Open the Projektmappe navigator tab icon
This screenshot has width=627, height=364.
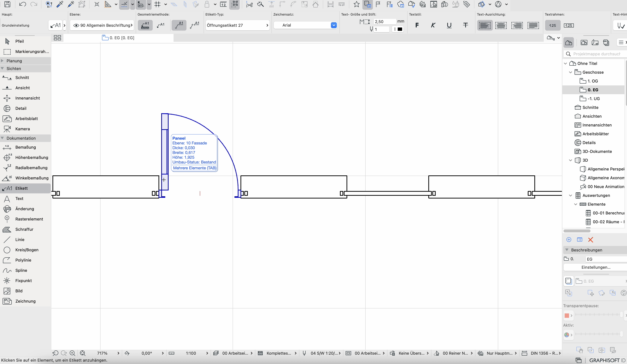point(568,43)
